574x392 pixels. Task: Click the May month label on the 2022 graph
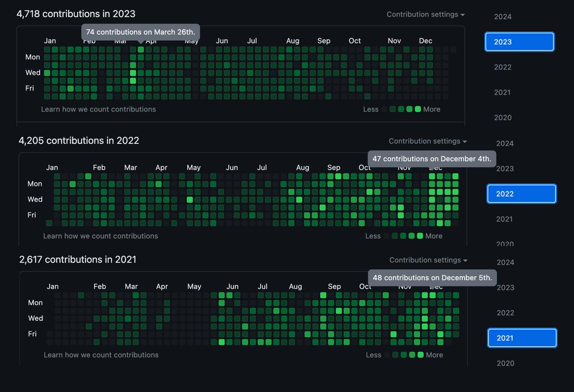pyautogui.click(x=194, y=168)
